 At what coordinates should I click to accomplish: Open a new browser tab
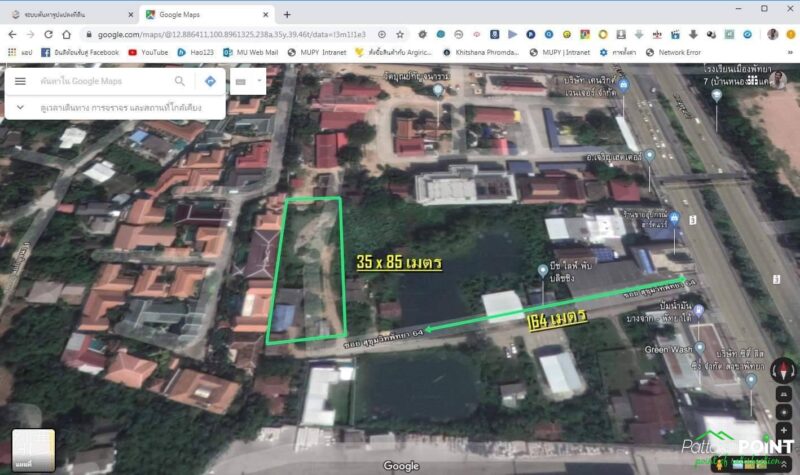[287, 14]
